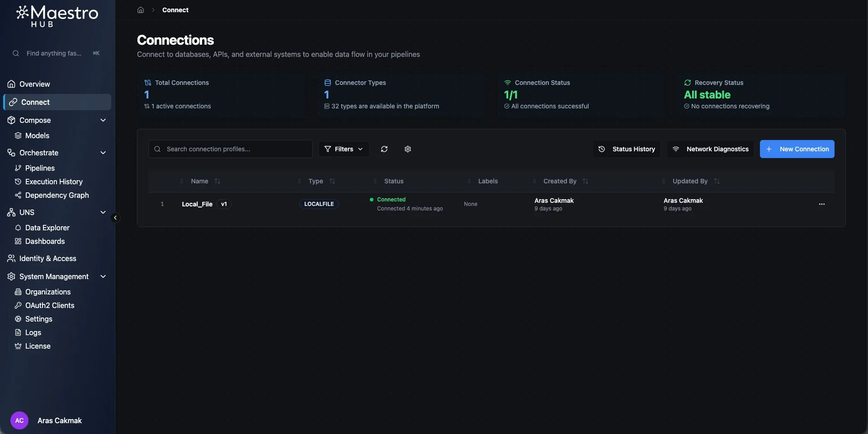Screen dimensions: 868x434
Task: Click 'Connected 4 minutes ago' text
Action: coord(410,209)
